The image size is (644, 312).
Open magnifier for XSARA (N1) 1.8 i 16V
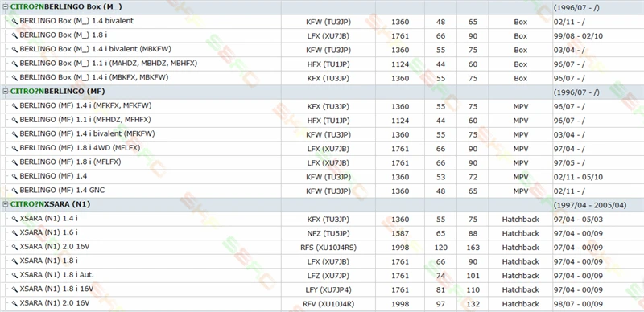pyautogui.click(x=14, y=289)
